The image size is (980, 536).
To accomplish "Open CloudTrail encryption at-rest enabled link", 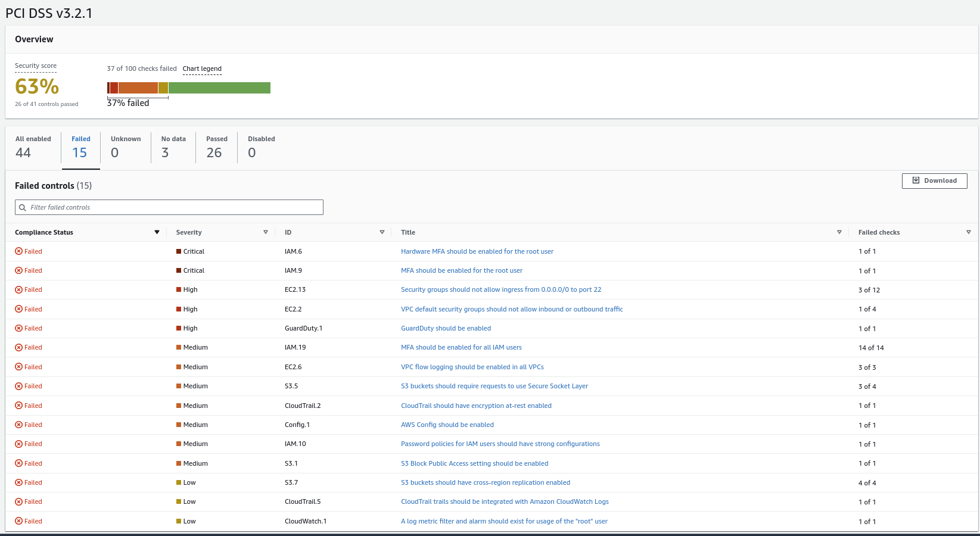I will tap(476, 406).
